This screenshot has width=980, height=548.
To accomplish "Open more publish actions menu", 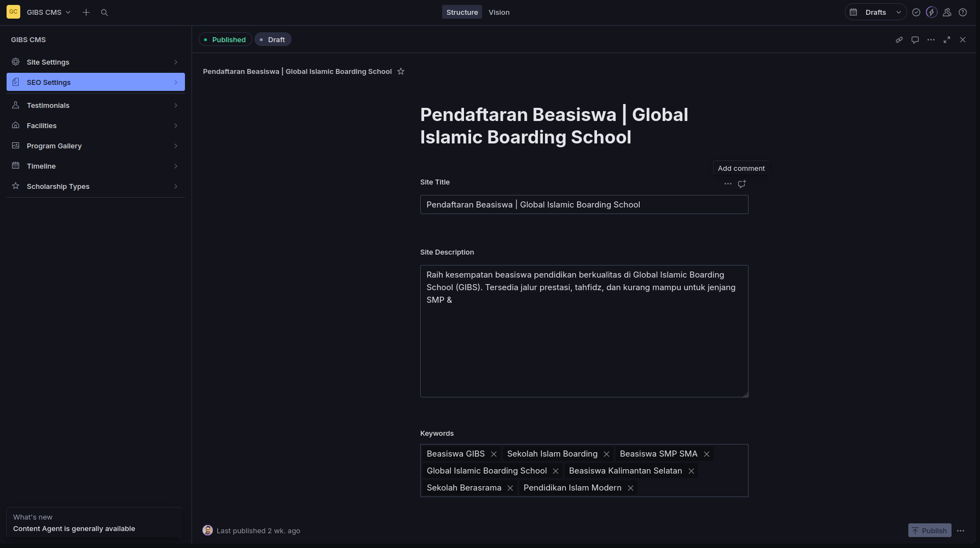I will 960,530.
